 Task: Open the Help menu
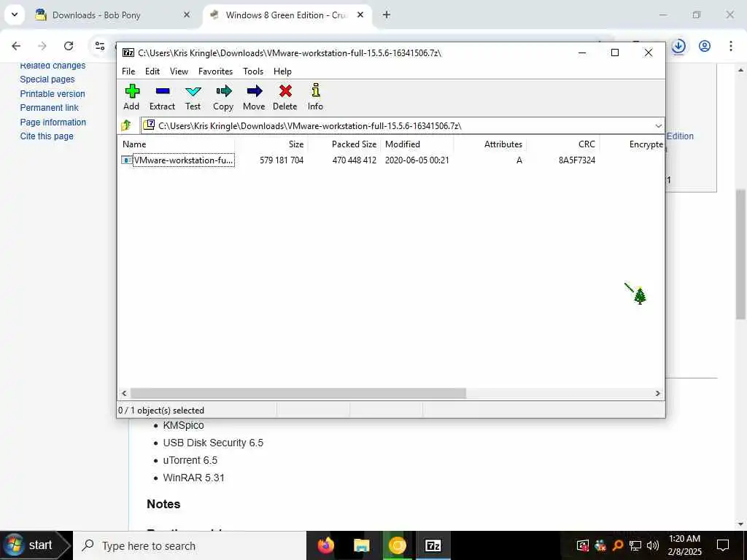[282, 71]
